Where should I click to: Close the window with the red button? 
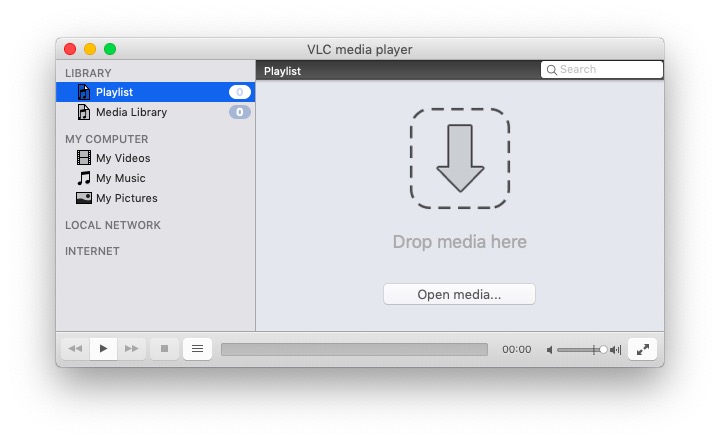[x=70, y=49]
